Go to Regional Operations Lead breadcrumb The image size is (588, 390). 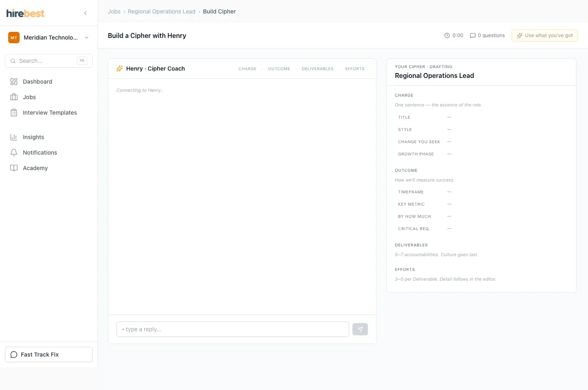tap(162, 11)
